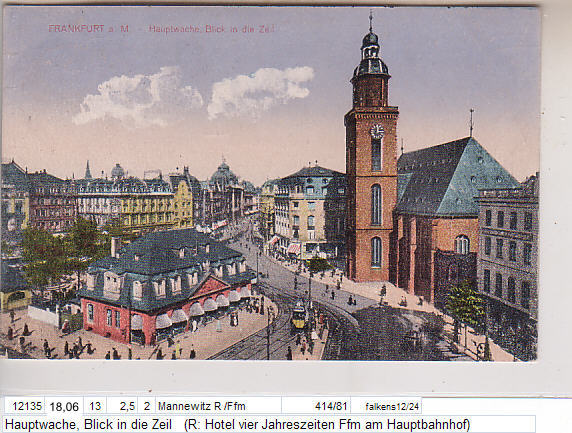Click the striped awning on the corner shop
Viewport: 572px width, 433px height.
pos(294,248)
